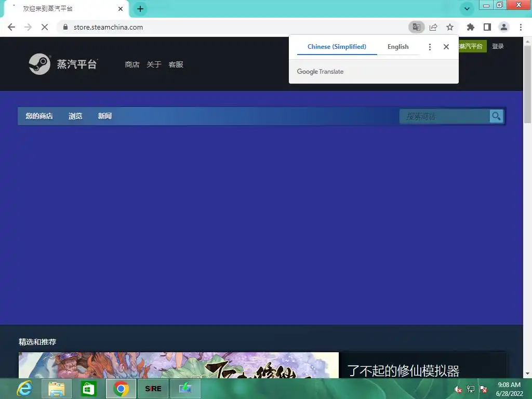Toggle the browser side panel icon

pos(487,27)
